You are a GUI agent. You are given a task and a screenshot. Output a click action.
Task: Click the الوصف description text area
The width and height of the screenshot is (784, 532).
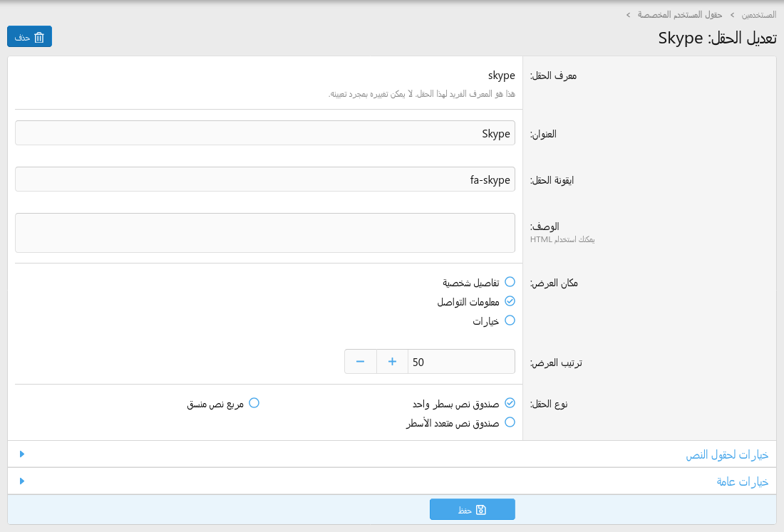(x=265, y=233)
